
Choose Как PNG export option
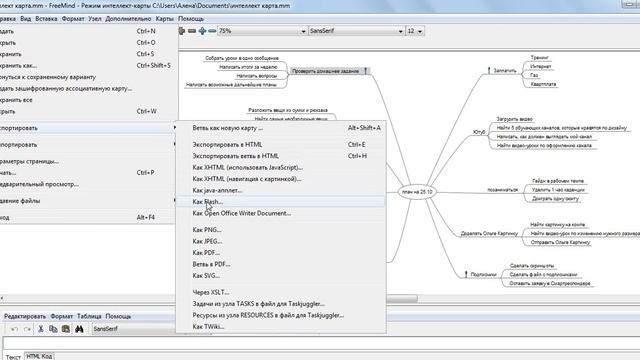(281, 230)
